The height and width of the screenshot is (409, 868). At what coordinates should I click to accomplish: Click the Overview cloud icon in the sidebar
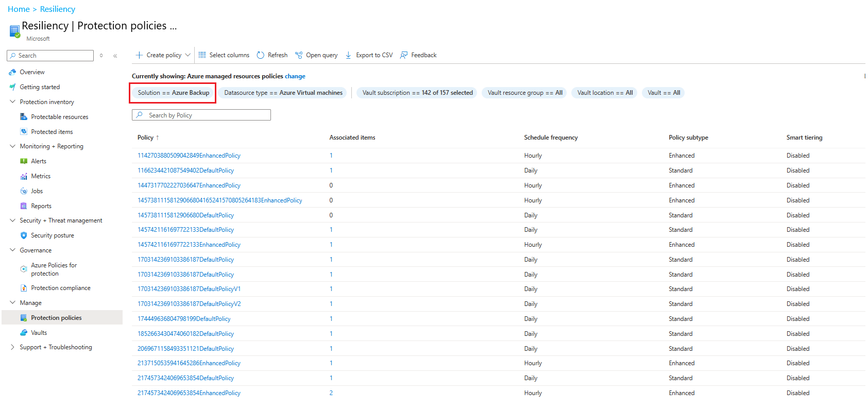(x=12, y=72)
